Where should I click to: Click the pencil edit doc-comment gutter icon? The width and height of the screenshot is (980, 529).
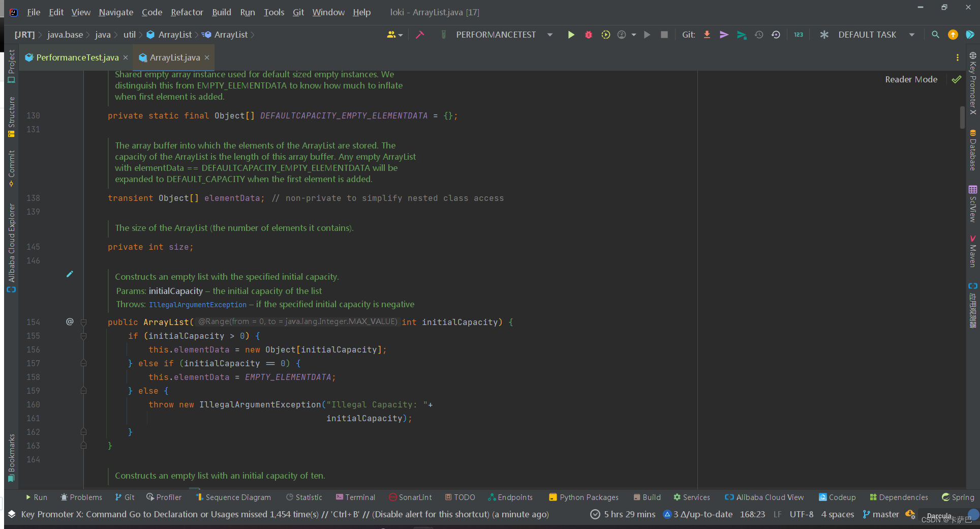[x=70, y=274]
